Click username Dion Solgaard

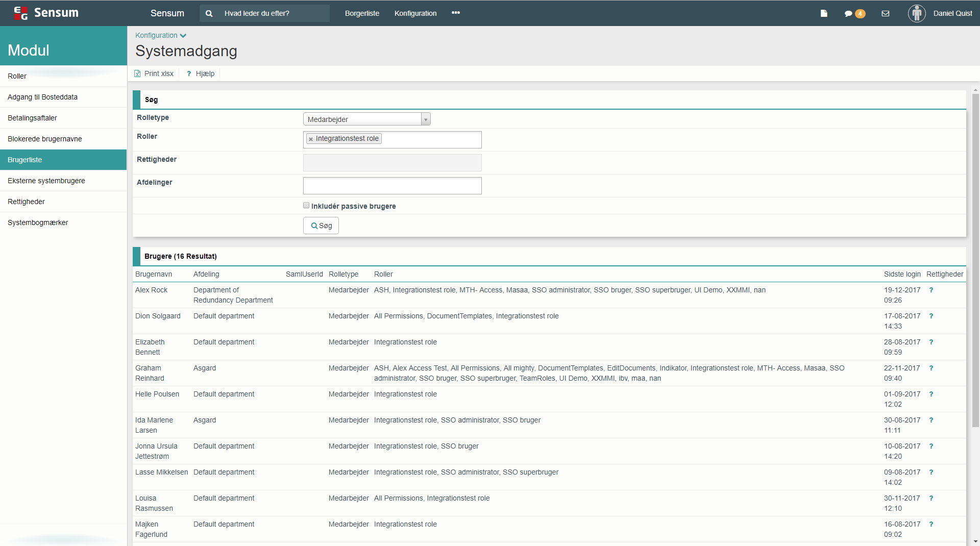158,316
